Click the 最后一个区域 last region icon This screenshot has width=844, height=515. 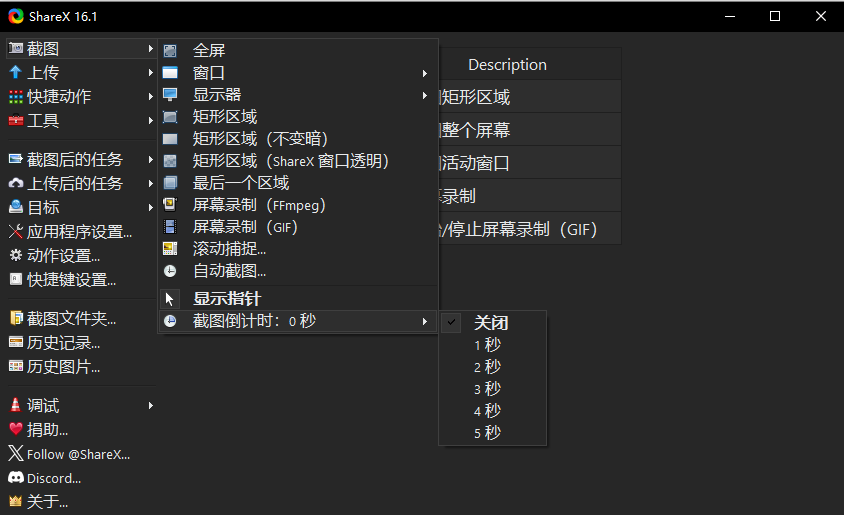click(x=170, y=183)
